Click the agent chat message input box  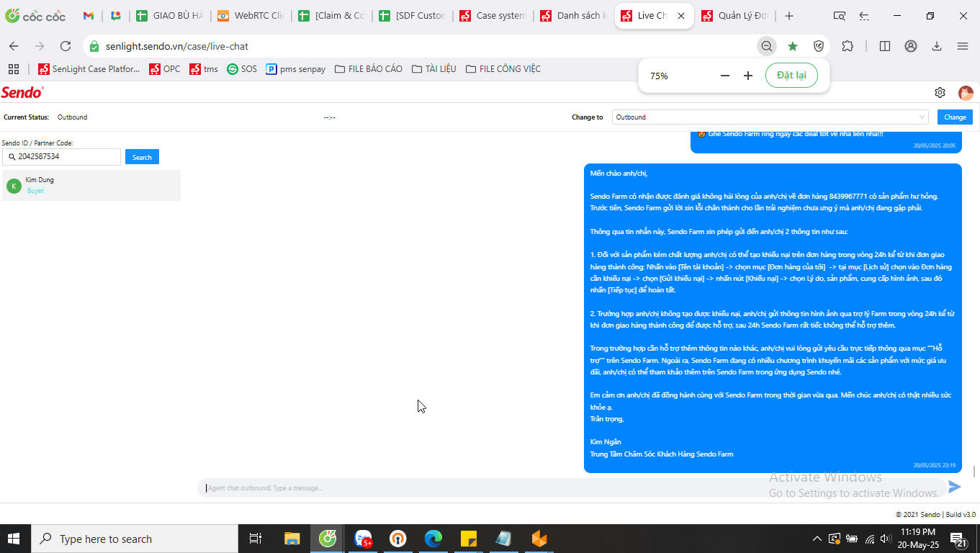pyautogui.click(x=572, y=487)
